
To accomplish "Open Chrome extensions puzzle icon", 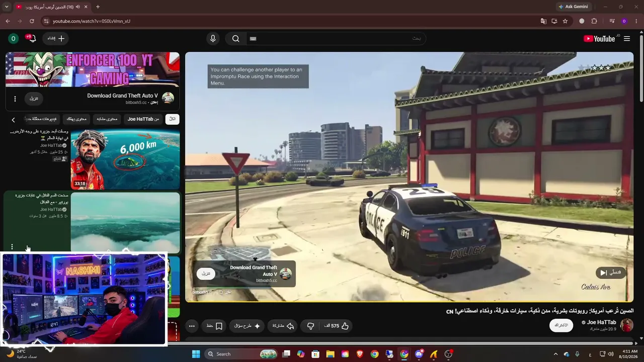I will click(x=594, y=21).
